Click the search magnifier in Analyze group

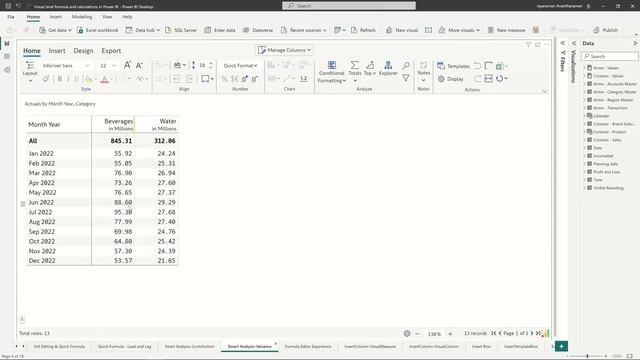(406, 65)
